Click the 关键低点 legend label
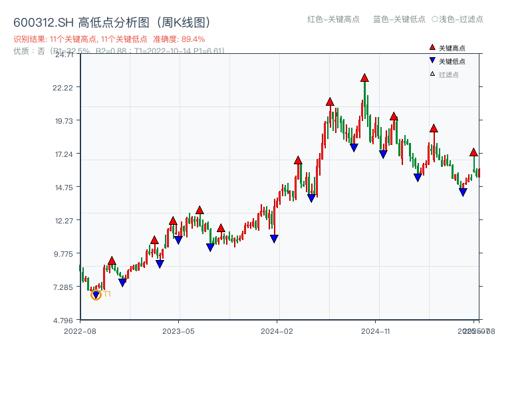The width and height of the screenshot is (532, 399). coord(452,61)
